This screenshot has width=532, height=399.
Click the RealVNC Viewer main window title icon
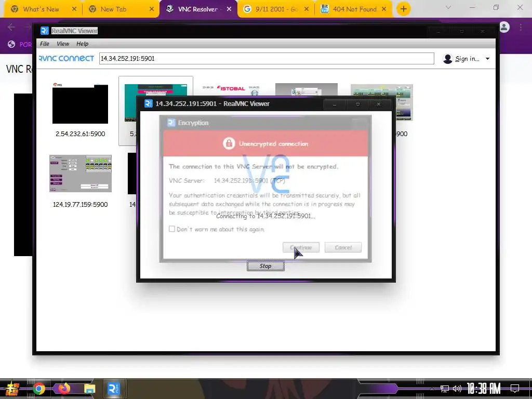pyautogui.click(x=45, y=31)
